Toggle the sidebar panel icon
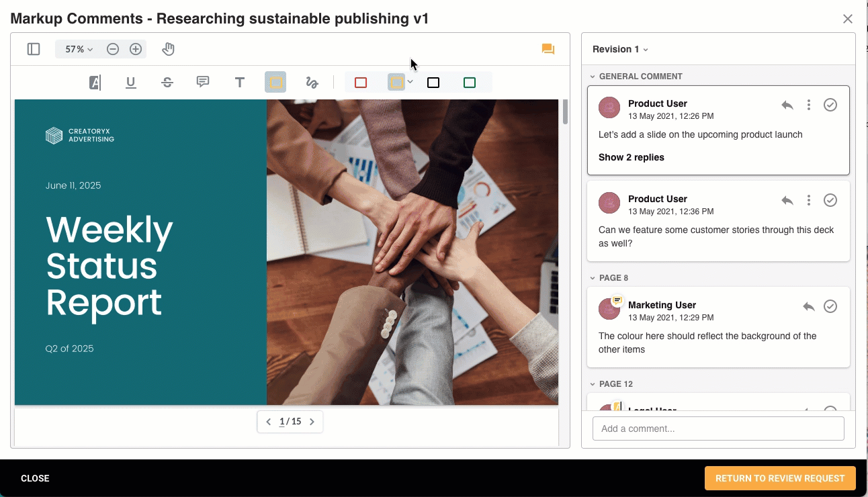 pos(34,49)
